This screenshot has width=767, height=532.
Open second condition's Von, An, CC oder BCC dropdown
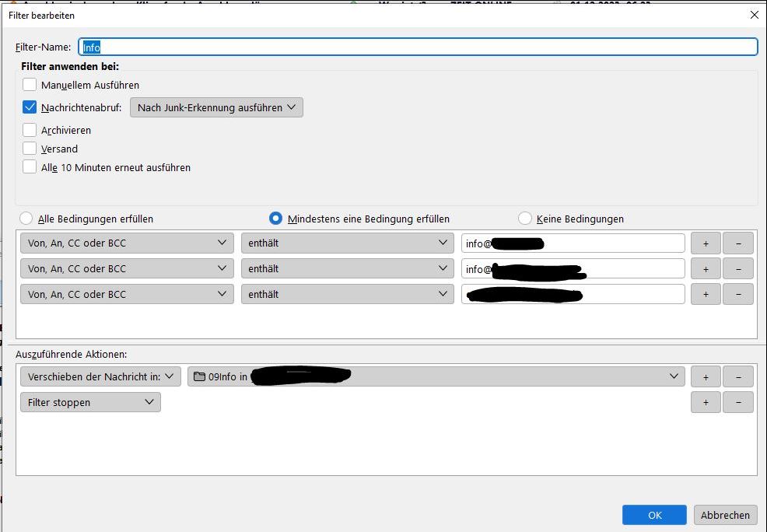click(x=127, y=268)
